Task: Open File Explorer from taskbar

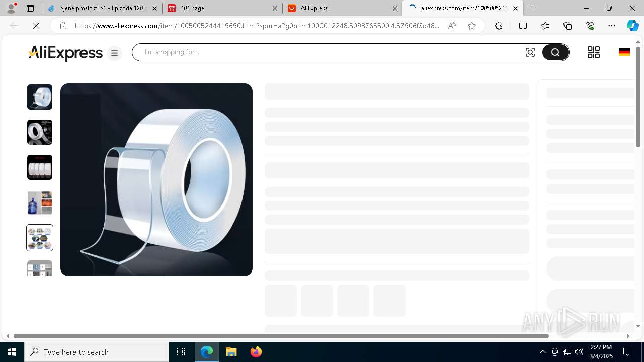Action: tap(231, 352)
